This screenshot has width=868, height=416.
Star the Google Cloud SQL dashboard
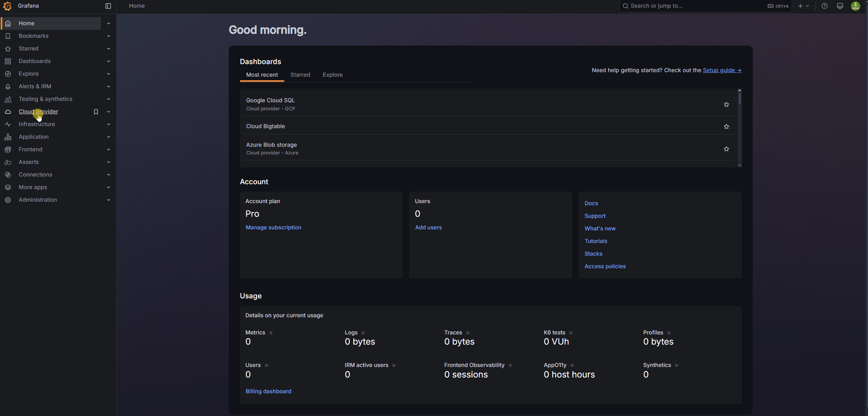tap(726, 104)
